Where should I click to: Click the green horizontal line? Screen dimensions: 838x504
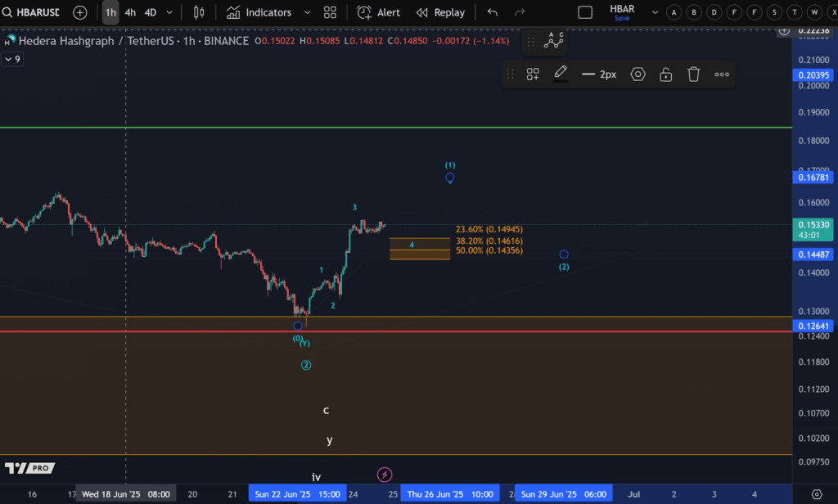click(395, 127)
